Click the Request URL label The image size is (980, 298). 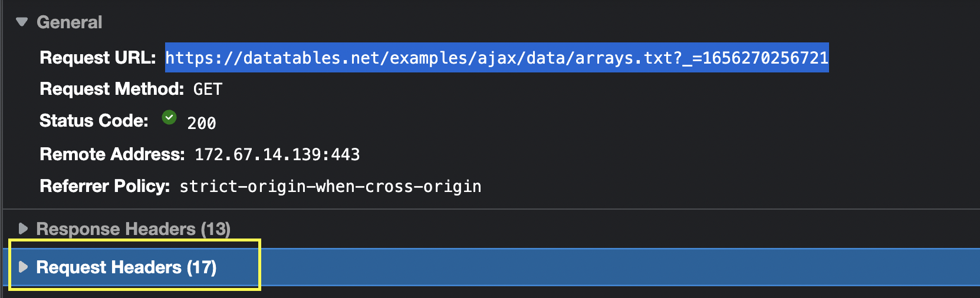tap(97, 58)
